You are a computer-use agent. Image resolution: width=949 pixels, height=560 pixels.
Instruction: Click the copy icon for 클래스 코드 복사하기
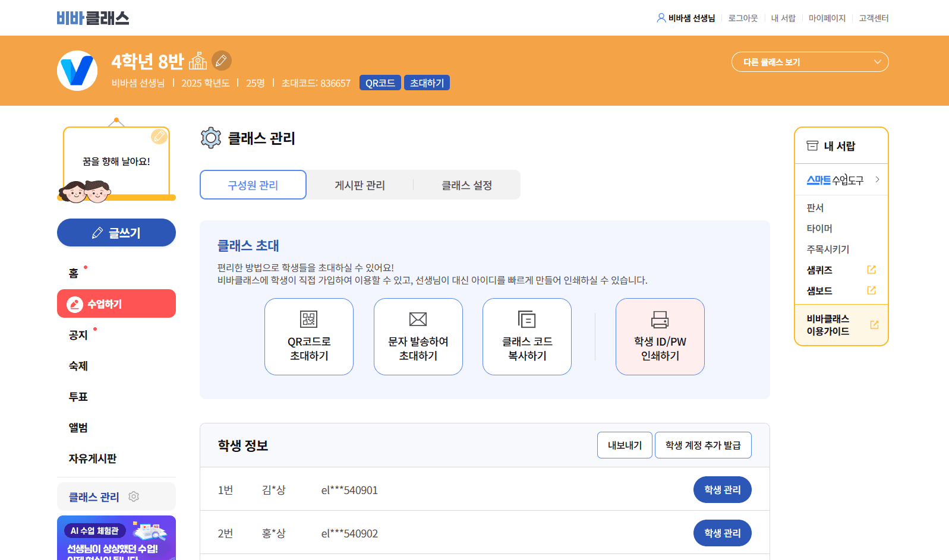(x=527, y=319)
